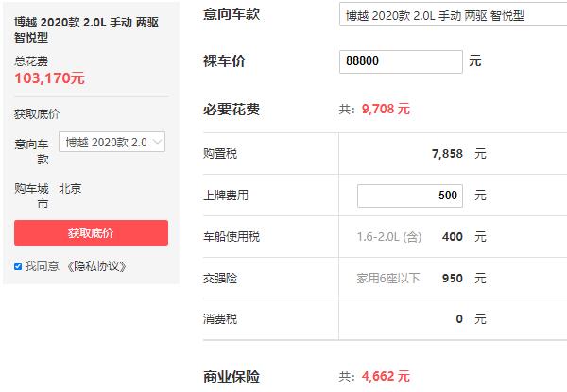567x392 pixels.
Task: Click the 4,662 元 commercial insurance total
Action: [386, 376]
